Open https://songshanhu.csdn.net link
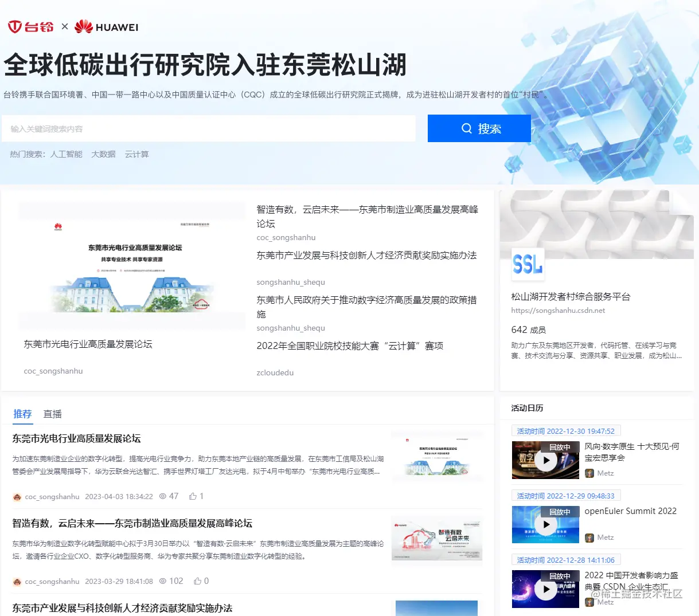 [x=558, y=311]
